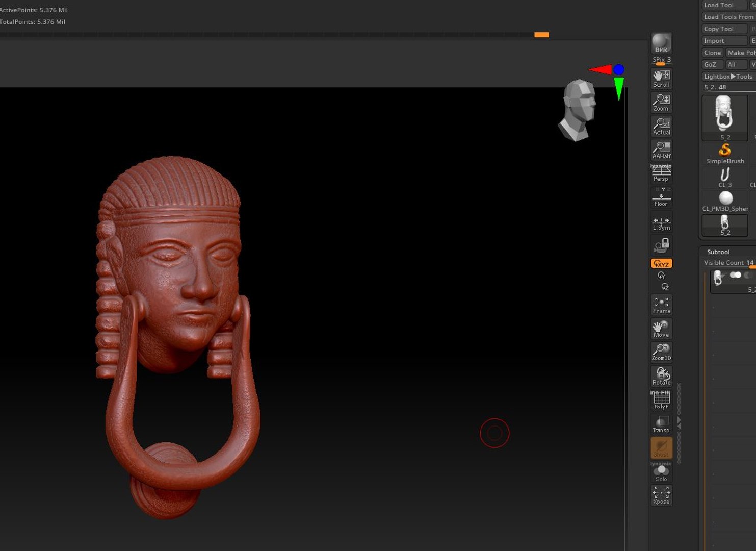Screen dimensions: 756x551
Task: Select the Move navigation tool
Action: tap(661, 329)
